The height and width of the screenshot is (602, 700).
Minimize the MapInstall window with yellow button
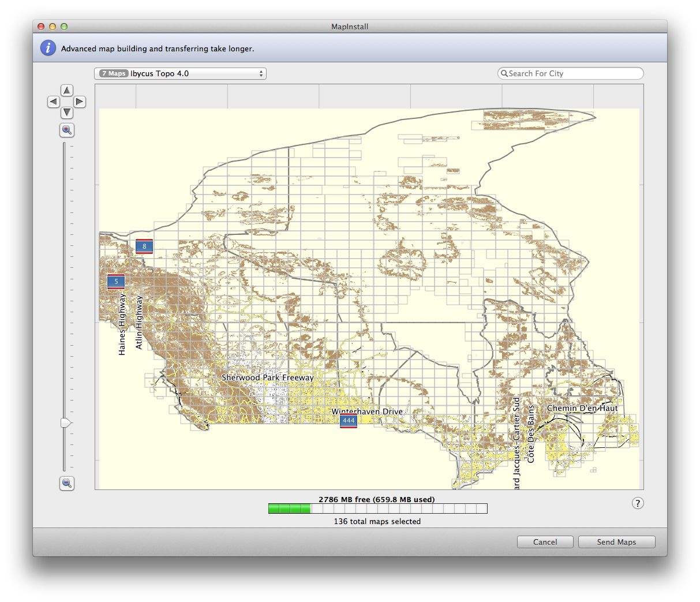pos(53,27)
